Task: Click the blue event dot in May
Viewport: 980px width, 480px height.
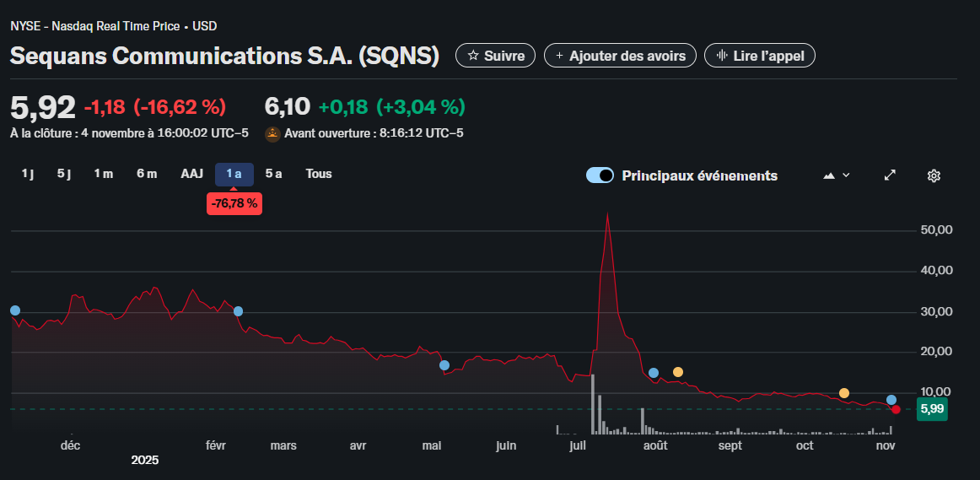Action: pyautogui.click(x=444, y=365)
